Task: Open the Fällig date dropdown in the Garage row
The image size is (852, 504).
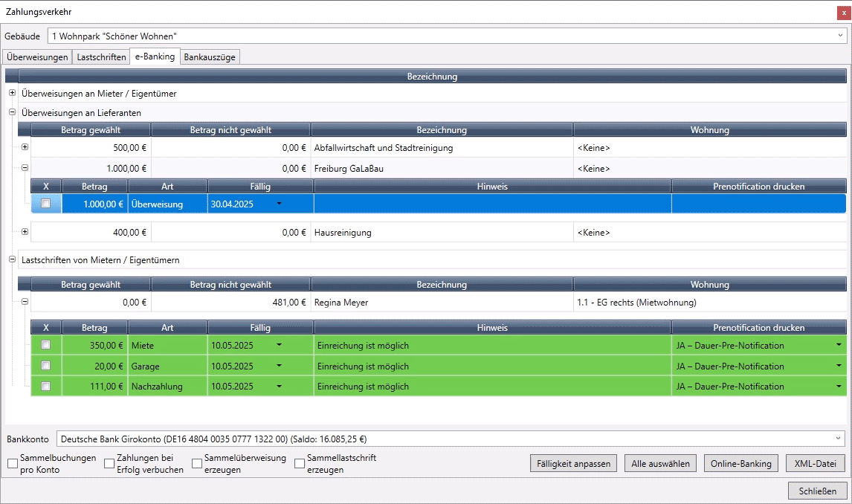Action: 280,366
